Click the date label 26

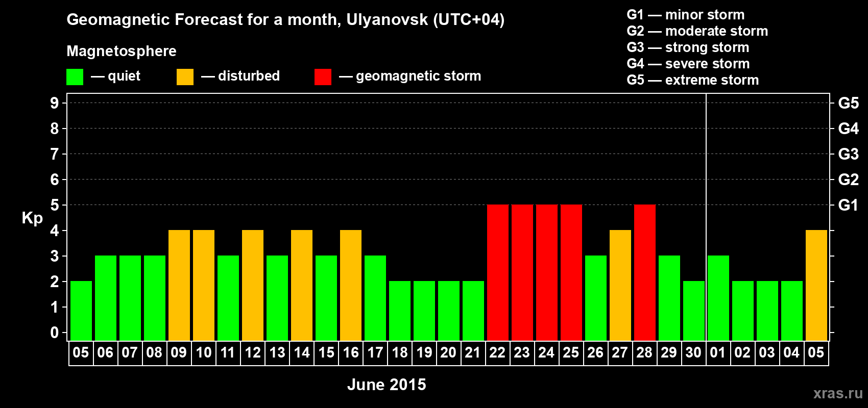(595, 353)
